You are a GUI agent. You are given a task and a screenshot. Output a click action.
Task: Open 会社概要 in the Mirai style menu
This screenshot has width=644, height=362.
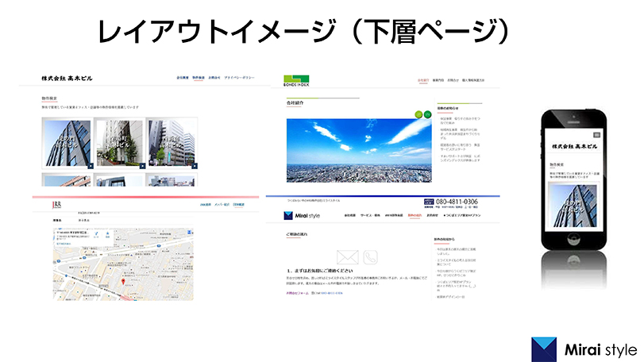click(x=349, y=215)
